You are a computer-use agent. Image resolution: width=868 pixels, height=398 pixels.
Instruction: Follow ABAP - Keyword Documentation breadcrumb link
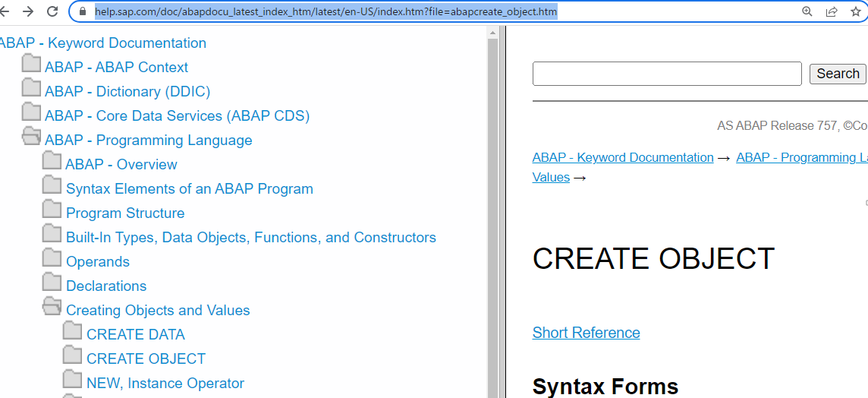click(623, 157)
